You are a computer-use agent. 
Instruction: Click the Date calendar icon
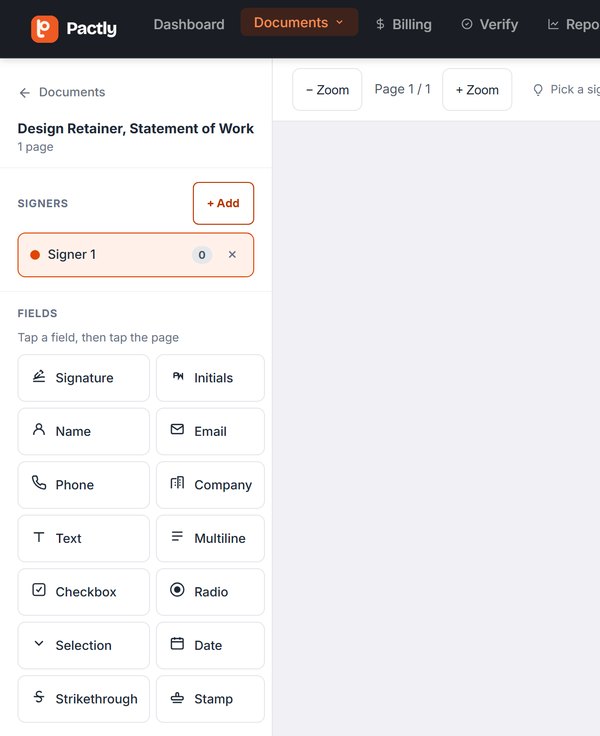(177, 643)
